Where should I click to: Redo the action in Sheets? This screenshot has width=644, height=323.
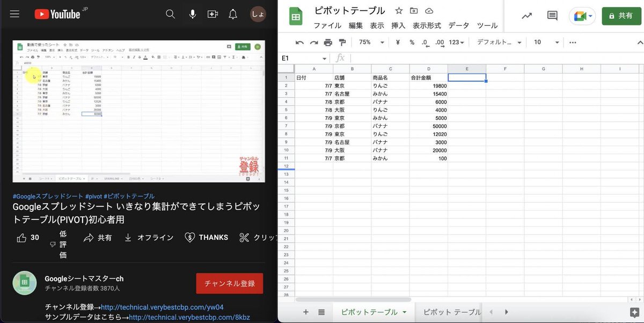313,42
